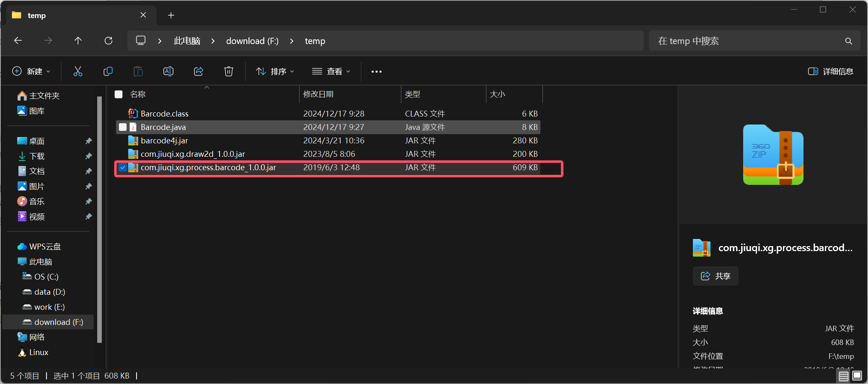This screenshot has width=868, height=384.
Task: Click the Paste clipboard icon
Action: (x=138, y=71)
